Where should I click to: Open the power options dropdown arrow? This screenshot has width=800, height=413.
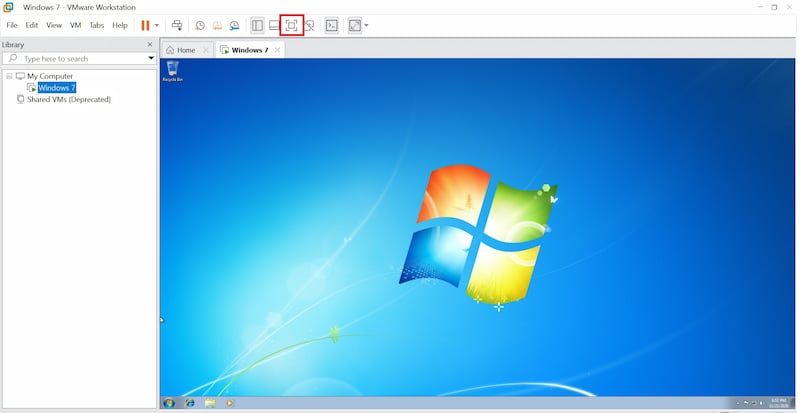coord(157,25)
